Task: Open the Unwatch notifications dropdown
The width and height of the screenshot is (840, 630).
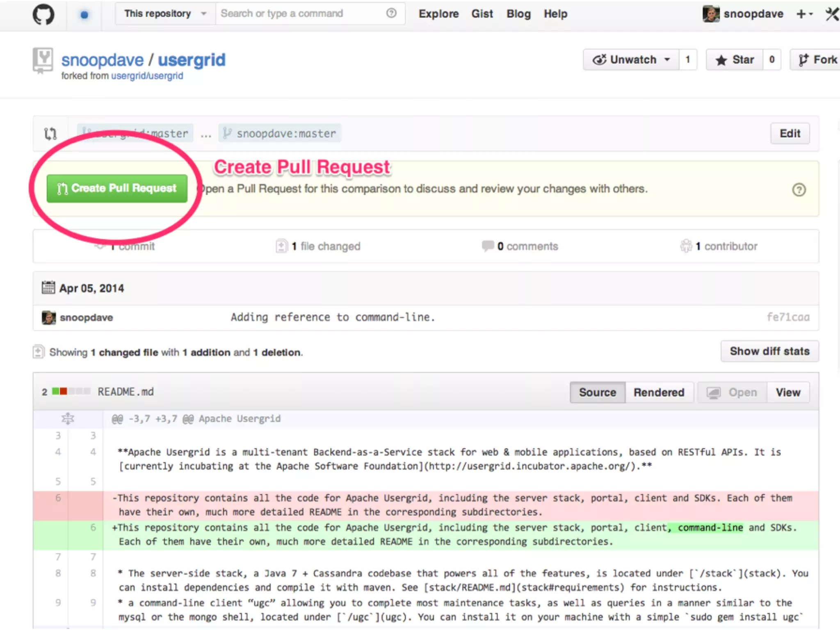Action: point(631,60)
